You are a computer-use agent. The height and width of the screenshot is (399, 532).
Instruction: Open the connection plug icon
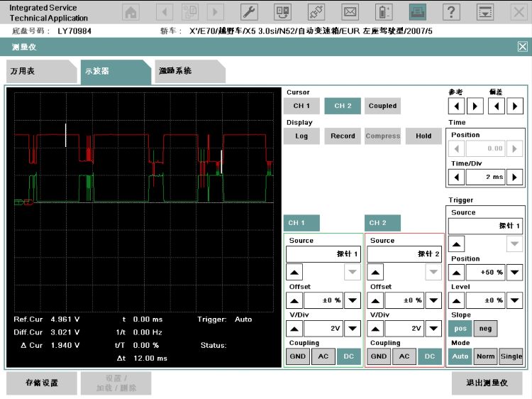coord(316,12)
